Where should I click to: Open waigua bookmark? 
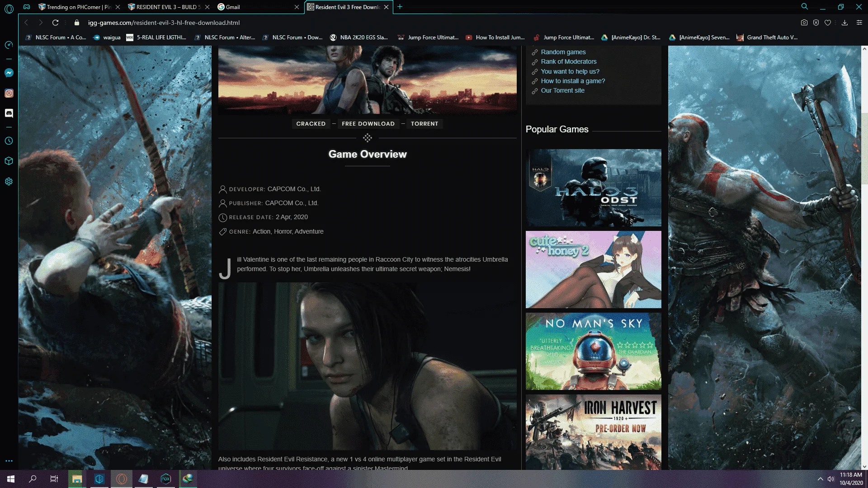coord(107,38)
